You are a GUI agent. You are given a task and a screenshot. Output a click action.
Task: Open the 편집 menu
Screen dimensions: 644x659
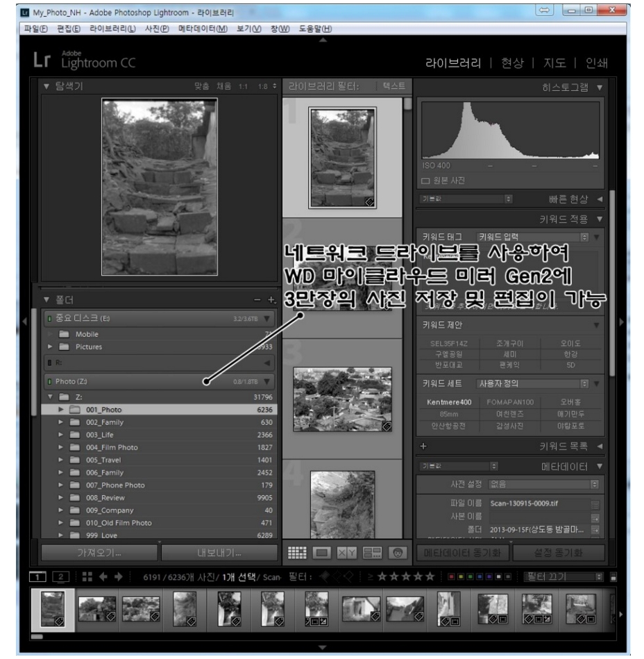pos(69,28)
